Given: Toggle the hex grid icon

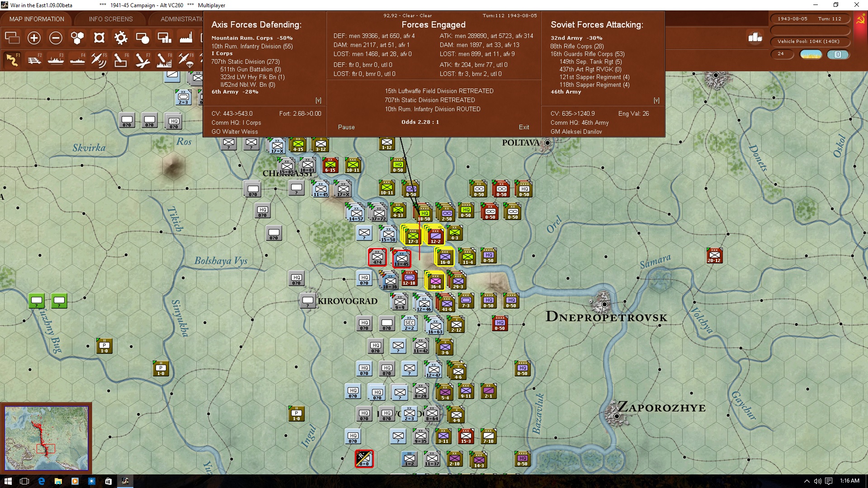Looking at the screenshot, I should 77,38.
